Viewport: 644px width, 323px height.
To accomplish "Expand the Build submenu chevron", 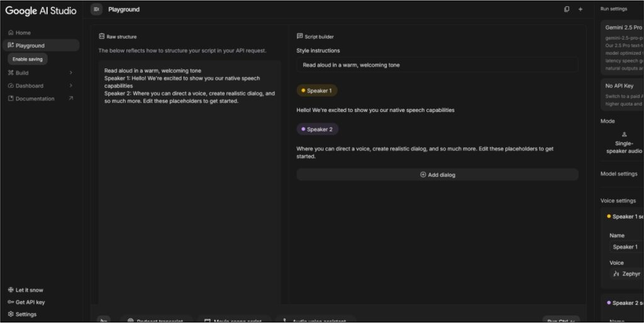I will tap(70, 73).
